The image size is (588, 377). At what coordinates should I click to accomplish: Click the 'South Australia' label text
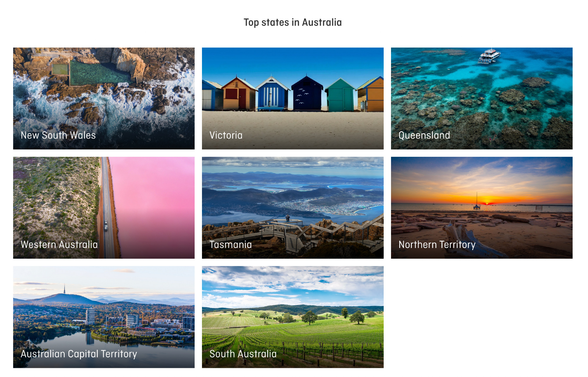[x=243, y=354]
